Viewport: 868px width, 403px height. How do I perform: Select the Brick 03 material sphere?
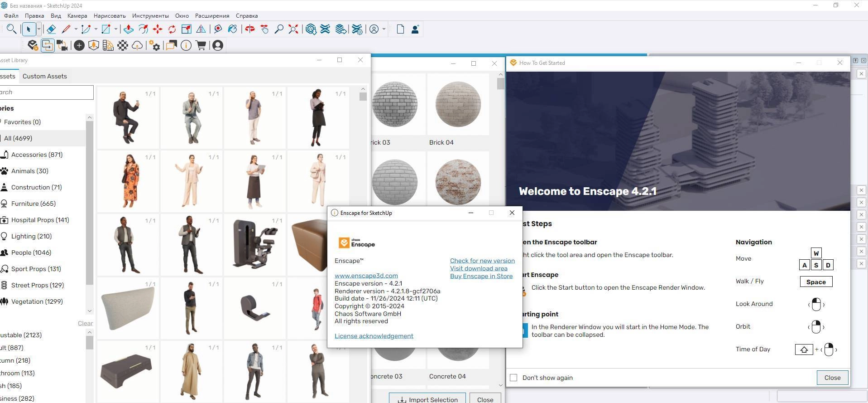pyautogui.click(x=395, y=104)
